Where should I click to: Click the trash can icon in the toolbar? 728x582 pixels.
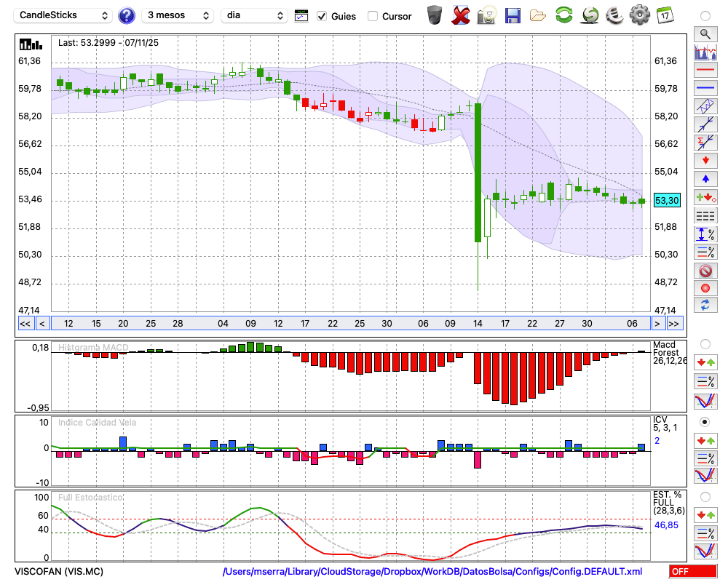pos(435,15)
